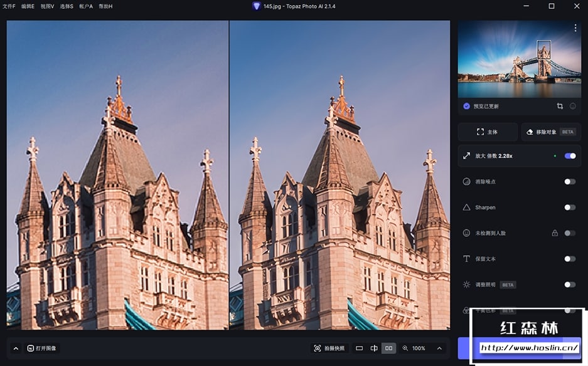Screen dimensions: 588x366
Task: Click the upscale arrow icon
Action: pyautogui.click(x=466, y=156)
